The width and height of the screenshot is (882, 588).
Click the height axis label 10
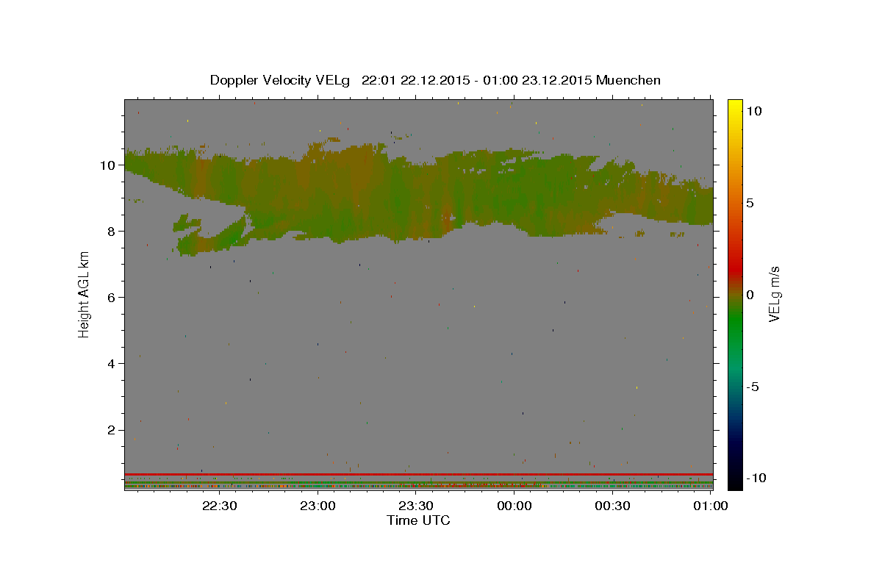(x=108, y=165)
